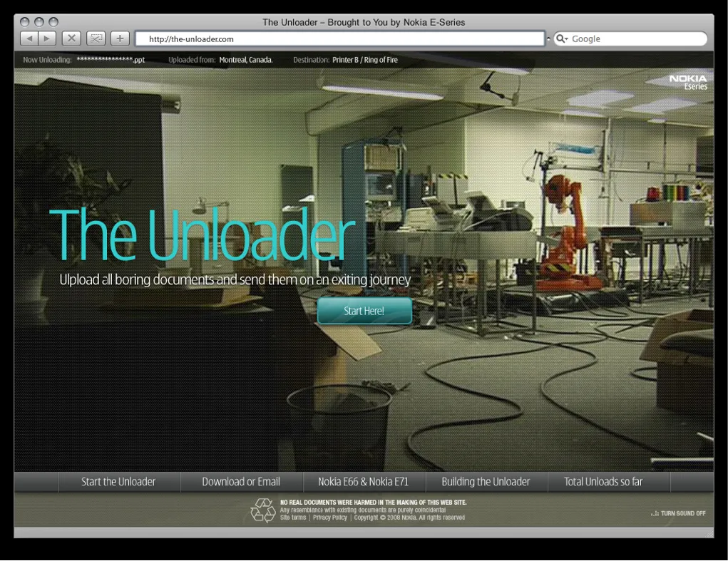
Task: Click the web clip scissors button
Action: tap(96, 38)
